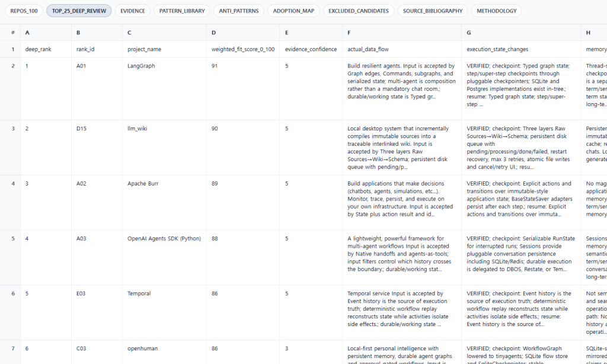This screenshot has width=607, height=364.
Task: Switch to the METHODOLOGY tab
Action: click(496, 11)
